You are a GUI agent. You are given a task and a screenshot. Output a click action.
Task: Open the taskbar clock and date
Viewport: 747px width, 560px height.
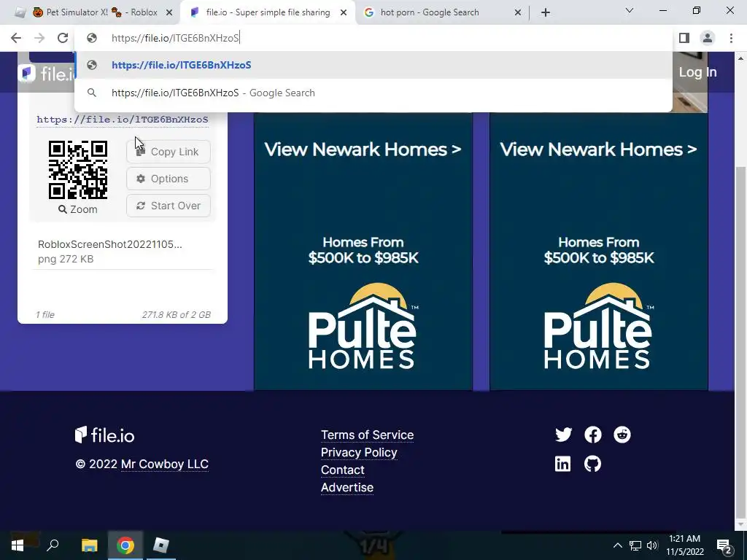point(684,545)
